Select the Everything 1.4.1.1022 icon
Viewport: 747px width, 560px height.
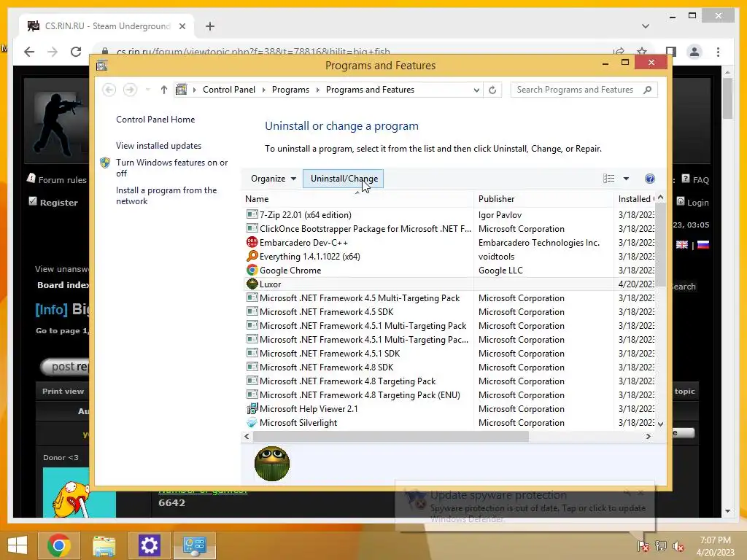point(252,256)
